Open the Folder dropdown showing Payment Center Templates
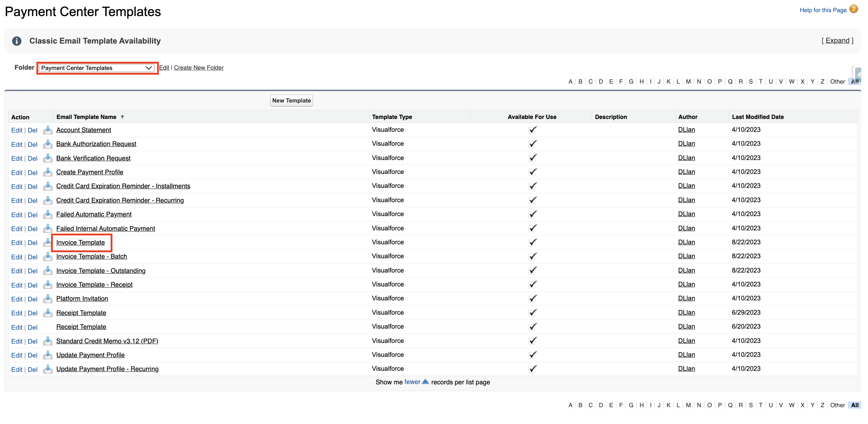This screenshot has height=424, width=868. 96,68
